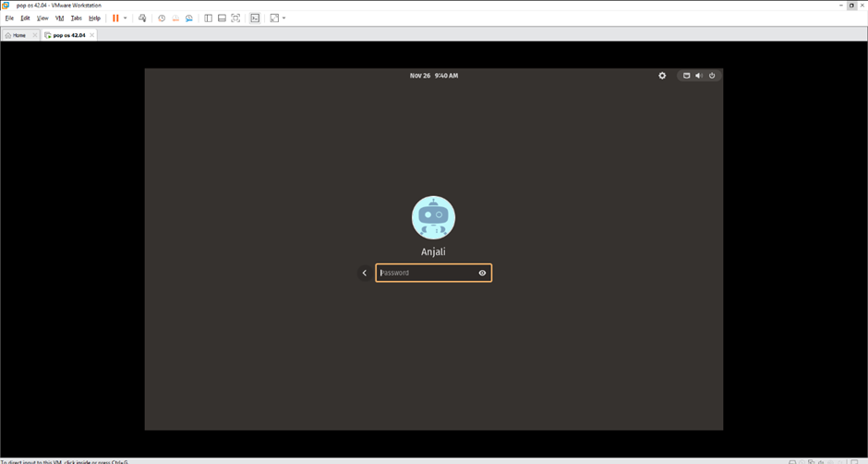
Task: Open the snapshot manager icon
Action: (x=189, y=18)
